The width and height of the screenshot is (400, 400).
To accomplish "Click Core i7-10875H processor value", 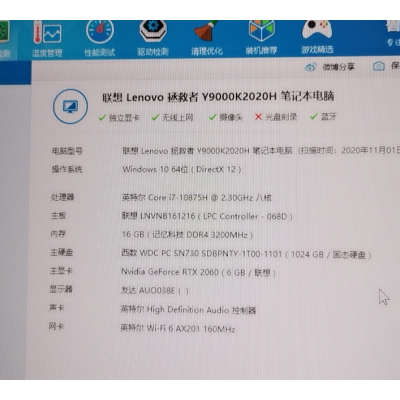I will click(197, 198).
